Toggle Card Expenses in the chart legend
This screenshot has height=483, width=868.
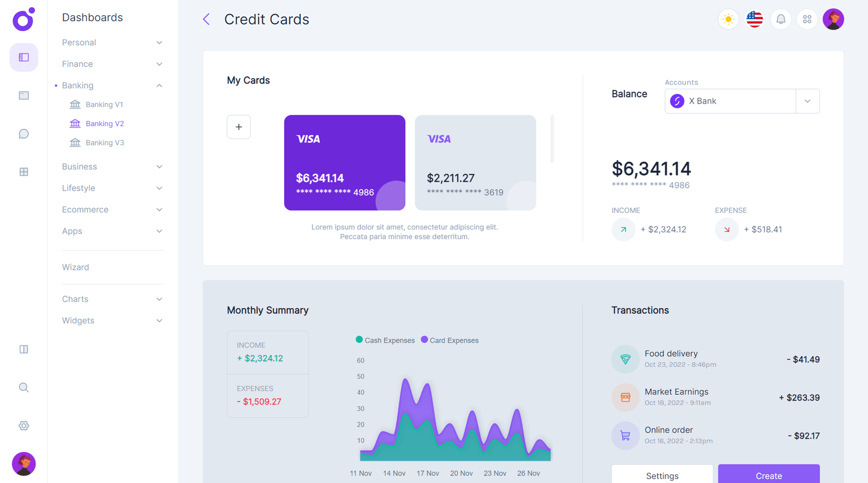point(449,340)
